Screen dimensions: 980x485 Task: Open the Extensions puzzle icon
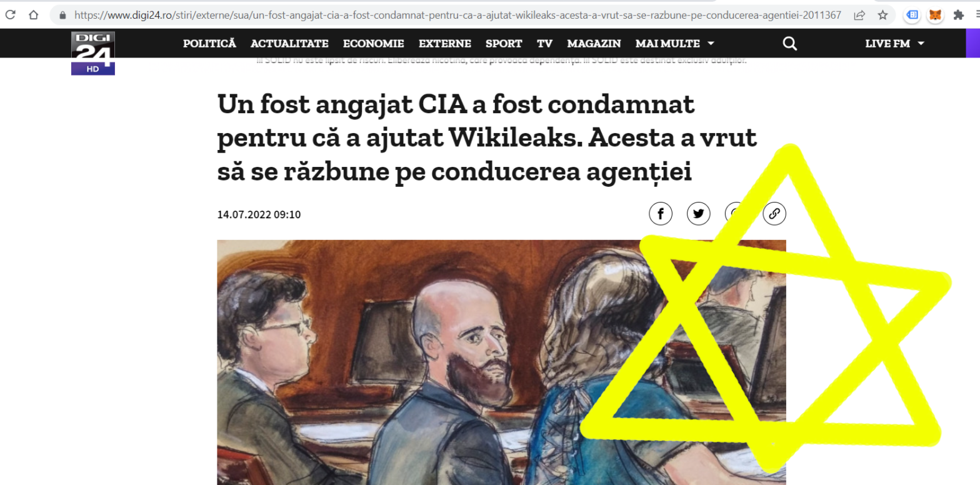pyautogui.click(x=958, y=15)
